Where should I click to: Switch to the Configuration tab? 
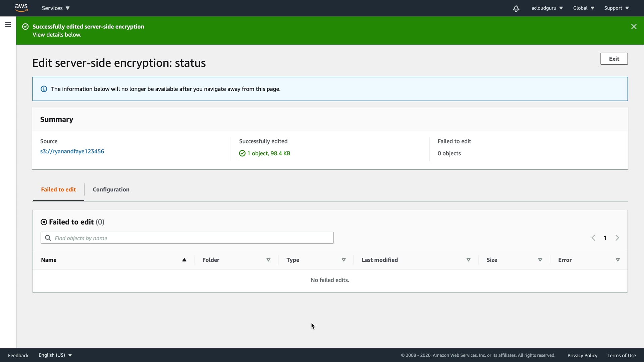[x=111, y=189]
